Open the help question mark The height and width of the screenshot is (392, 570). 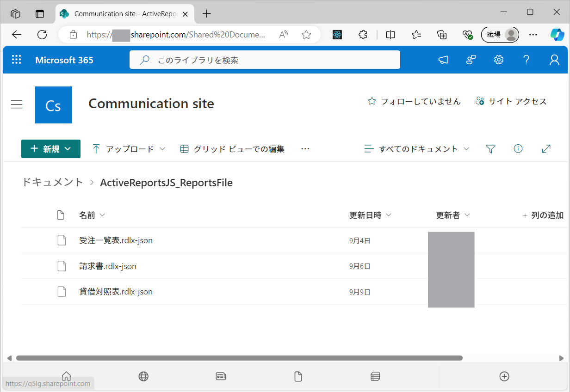[527, 60]
